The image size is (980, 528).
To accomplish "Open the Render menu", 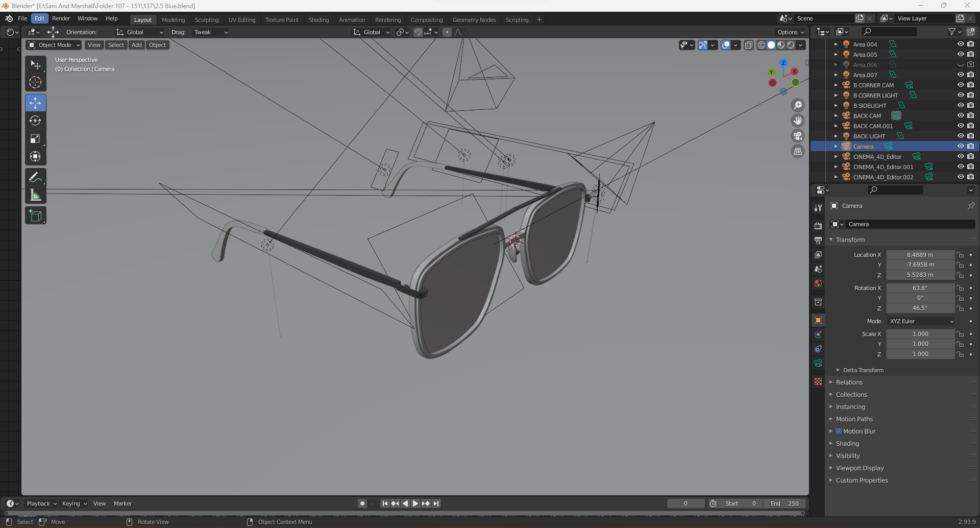I will [x=61, y=18].
